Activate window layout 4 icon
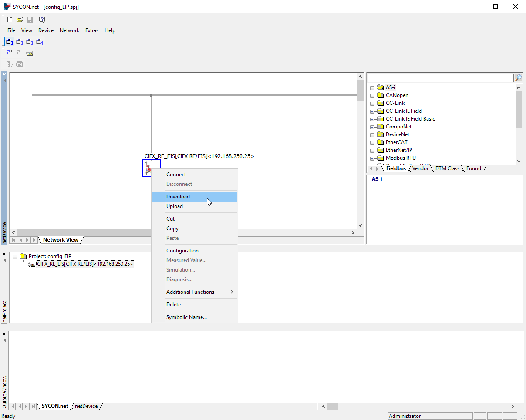The width and height of the screenshot is (526, 420). tap(40, 42)
